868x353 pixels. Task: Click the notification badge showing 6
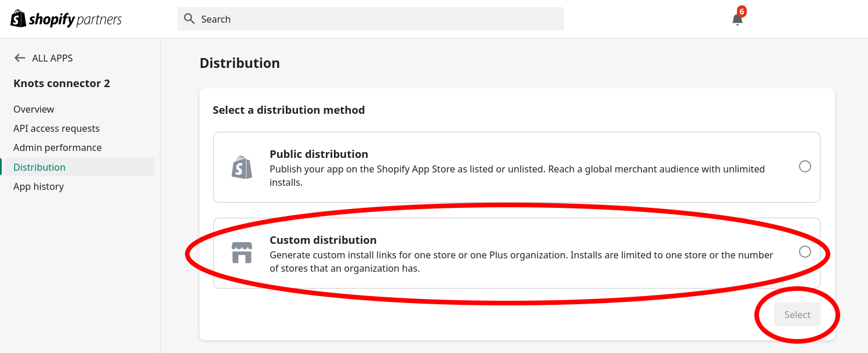pyautogui.click(x=742, y=11)
